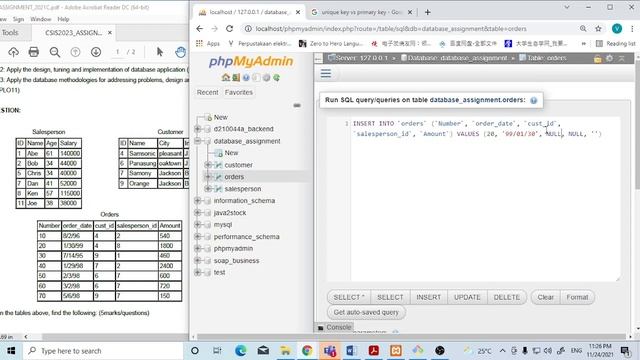Bookmark this page with star icon
Viewport: 640px width, 360px height.
[x=598, y=29]
